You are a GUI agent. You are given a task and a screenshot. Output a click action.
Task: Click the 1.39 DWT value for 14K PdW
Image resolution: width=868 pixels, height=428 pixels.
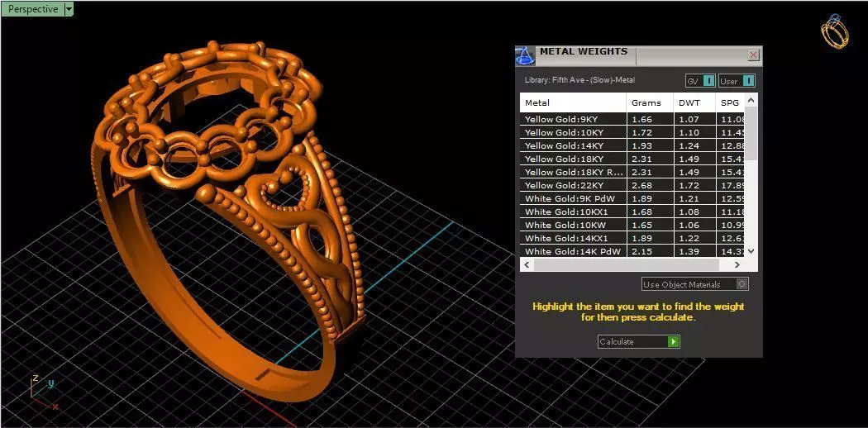pos(689,252)
